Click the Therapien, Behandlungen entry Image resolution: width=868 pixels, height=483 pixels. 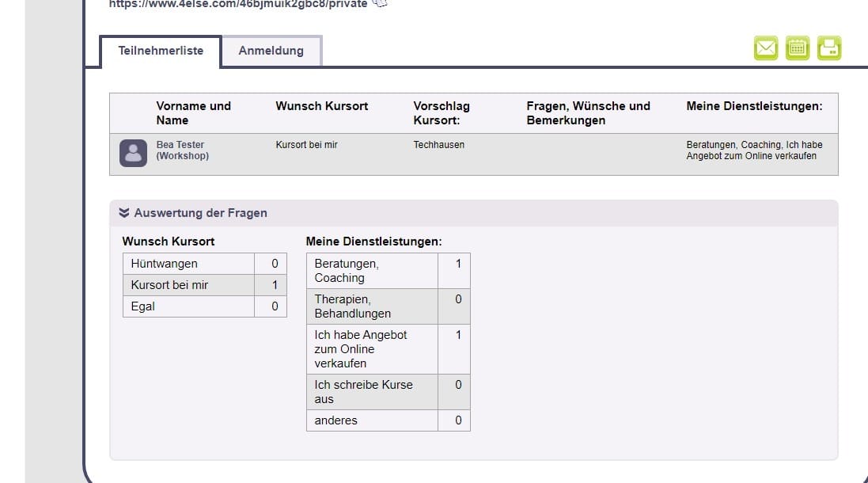[371, 306]
